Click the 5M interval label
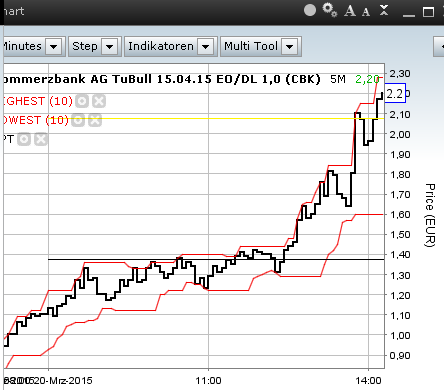Screen dimensions: 444x390 click(338, 79)
